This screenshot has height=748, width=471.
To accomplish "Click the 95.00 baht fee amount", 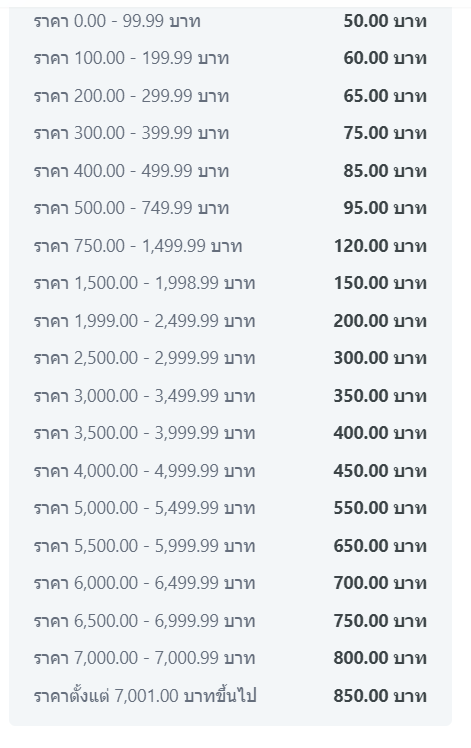I will [x=385, y=208].
